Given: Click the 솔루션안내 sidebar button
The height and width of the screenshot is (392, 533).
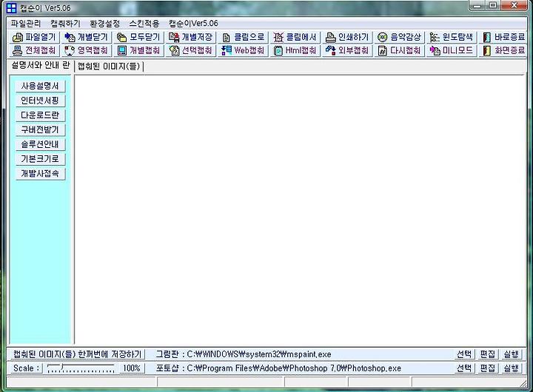Looking at the screenshot, I should 40,144.
